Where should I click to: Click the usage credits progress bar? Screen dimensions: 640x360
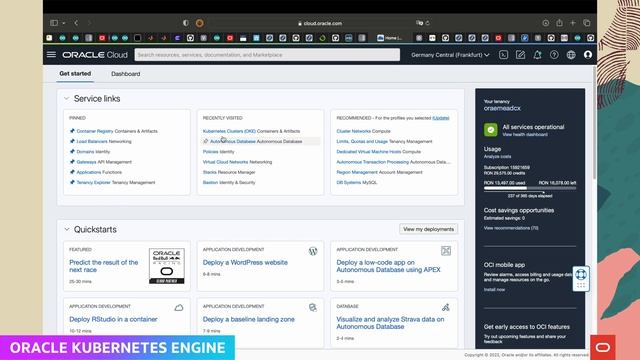coord(530,188)
